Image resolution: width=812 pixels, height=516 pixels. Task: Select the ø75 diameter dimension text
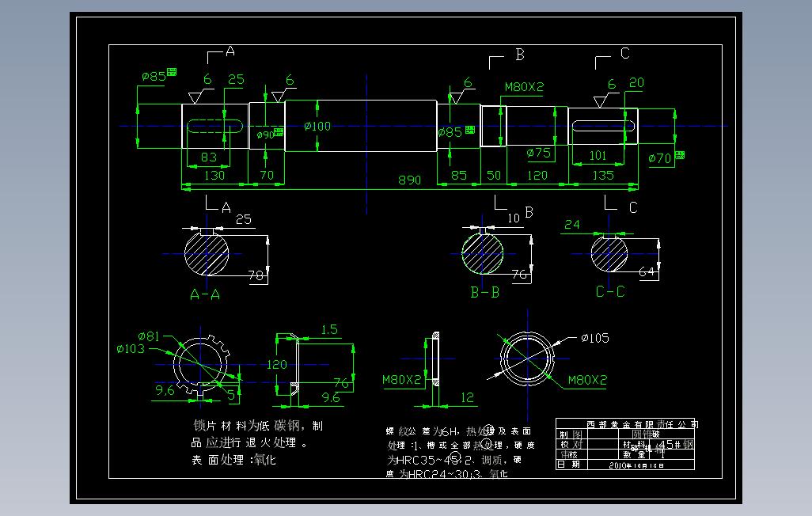(539, 153)
